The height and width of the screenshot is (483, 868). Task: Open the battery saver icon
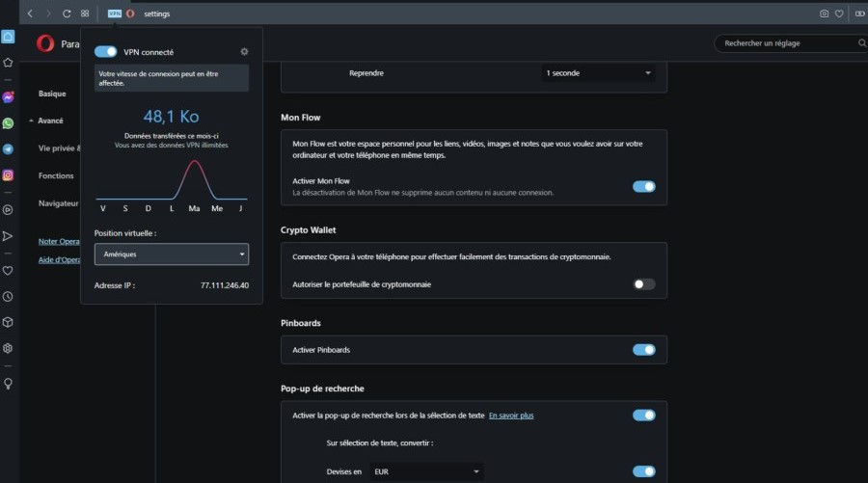(x=859, y=13)
